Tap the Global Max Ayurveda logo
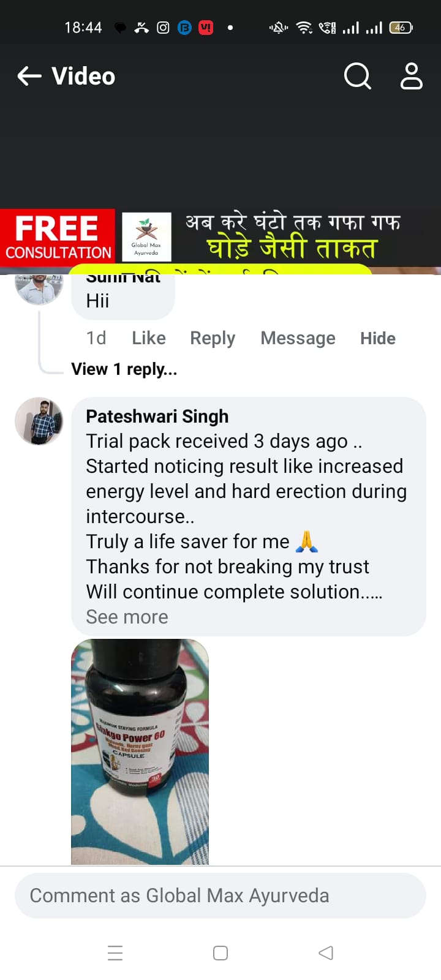The image size is (441, 980). tap(146, 237)
